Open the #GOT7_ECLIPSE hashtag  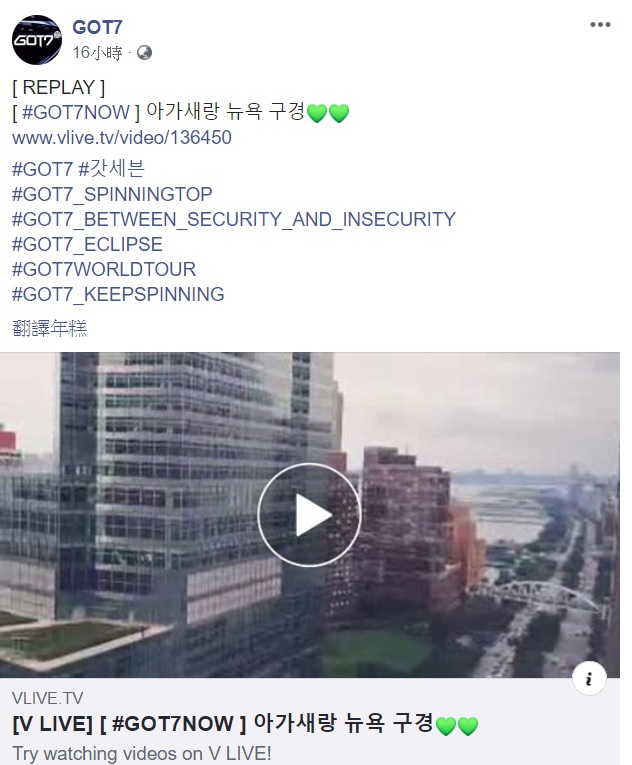point(87,244)
